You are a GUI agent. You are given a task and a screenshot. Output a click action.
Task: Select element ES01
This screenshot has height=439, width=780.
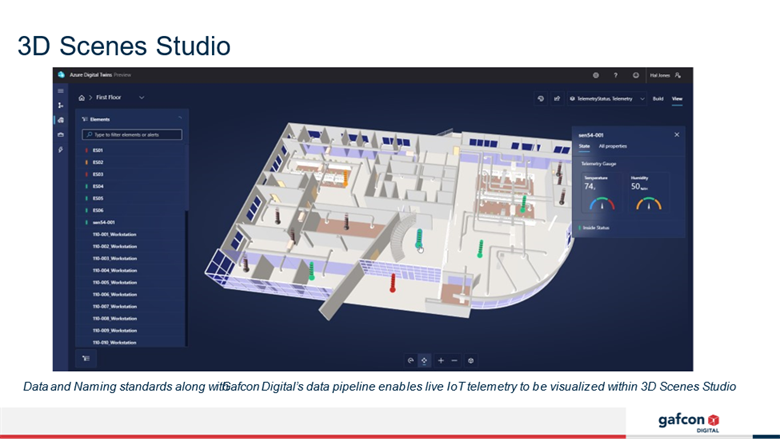coord(132,150)
